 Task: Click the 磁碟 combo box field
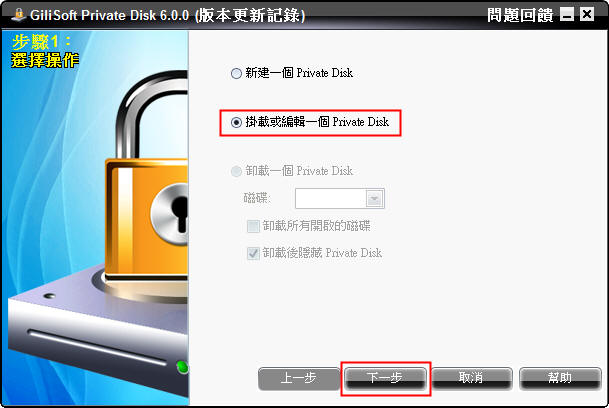[x=339, y=199]
